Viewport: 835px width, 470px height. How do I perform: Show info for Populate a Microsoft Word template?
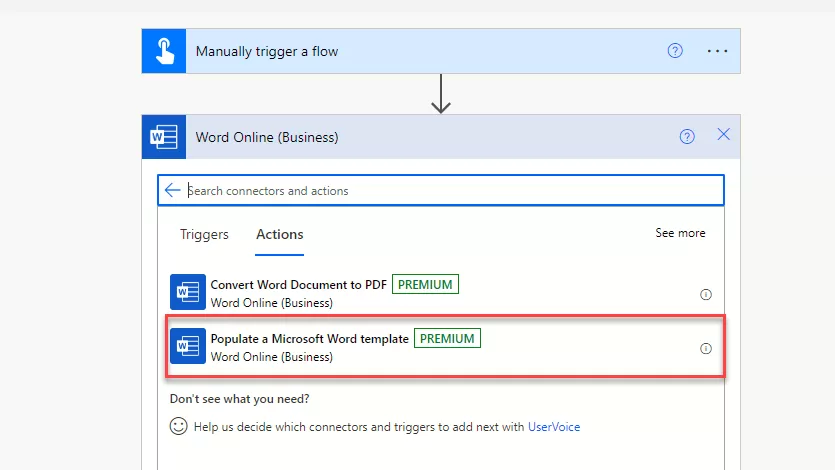click(705, 349)
